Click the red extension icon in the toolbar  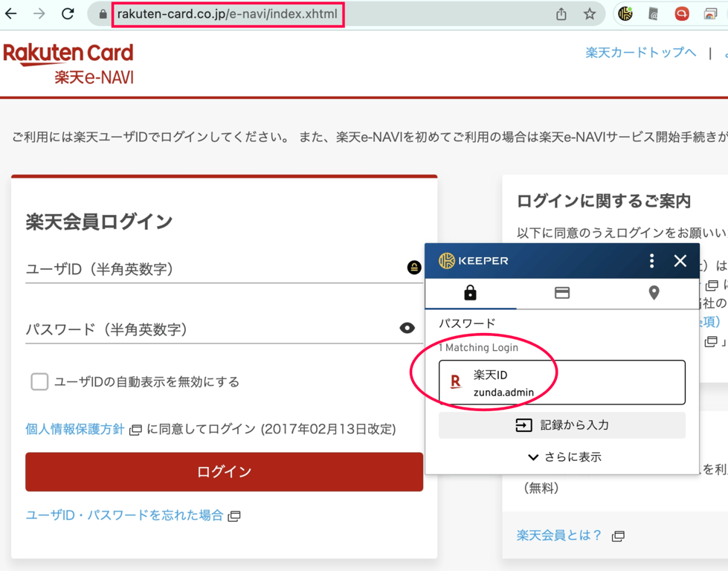[681, 13]
